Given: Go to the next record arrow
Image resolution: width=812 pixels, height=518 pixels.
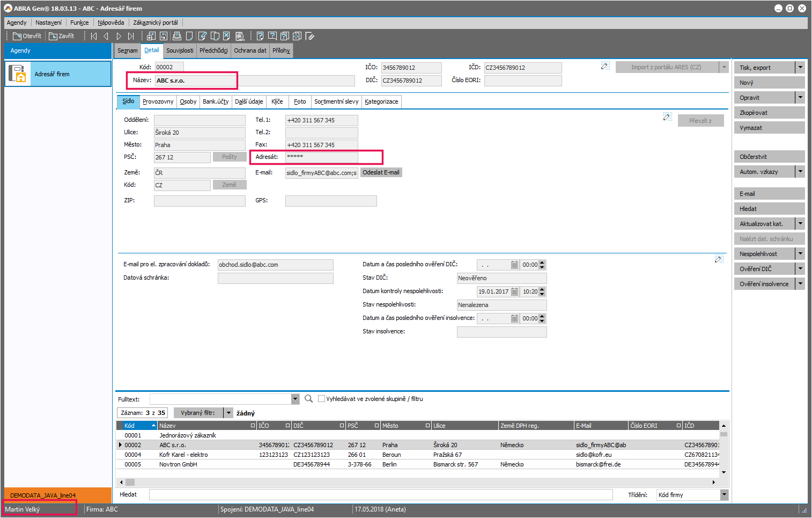Looking at the screenshot, I should (x=119, y=36).
